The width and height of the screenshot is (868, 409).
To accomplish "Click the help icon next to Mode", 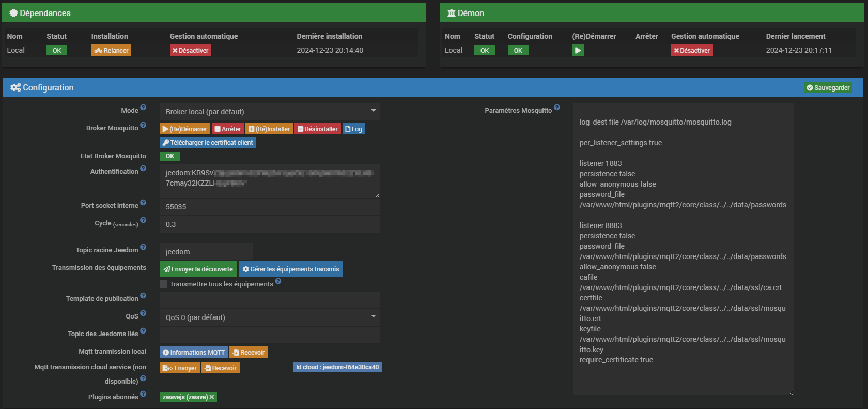I will pyautogui.click(x=143, y=108).
